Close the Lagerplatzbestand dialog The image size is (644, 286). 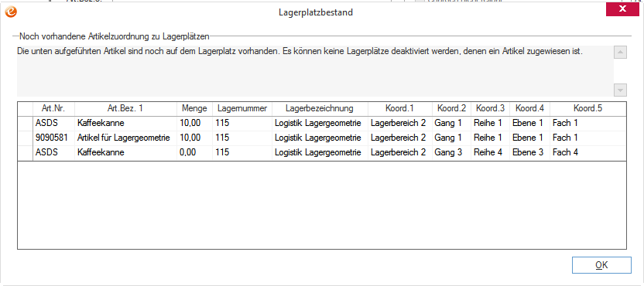click(x=622, y=9)
